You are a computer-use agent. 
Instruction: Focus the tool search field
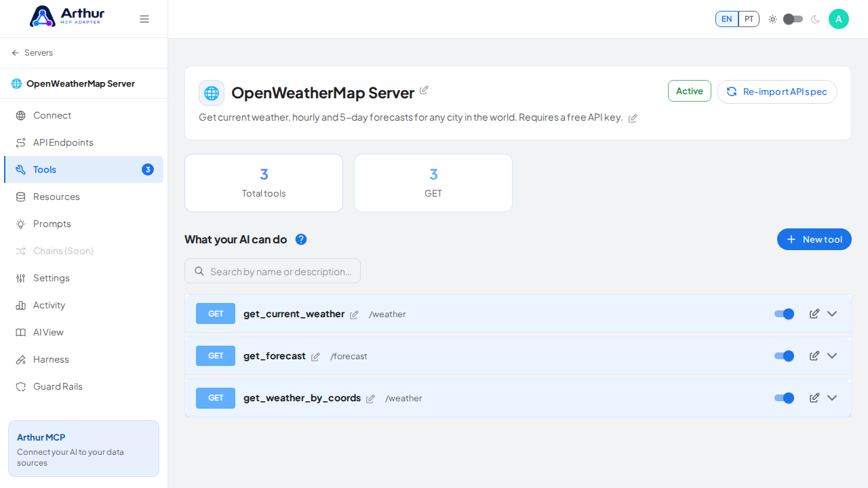(x=273, y=271)
